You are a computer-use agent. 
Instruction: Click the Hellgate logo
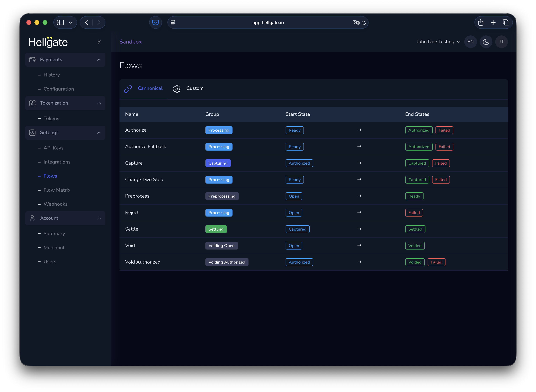pyautogui.click(x=48, y=42)
